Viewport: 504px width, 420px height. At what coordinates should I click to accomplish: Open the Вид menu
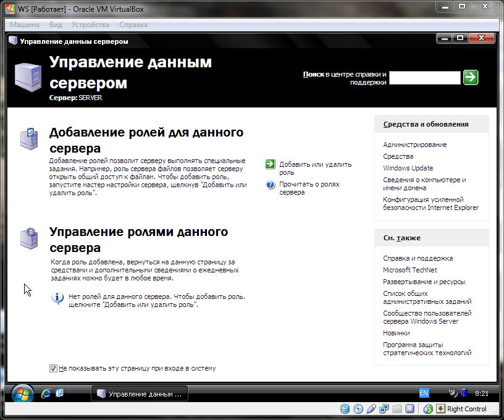pos(56,25)
